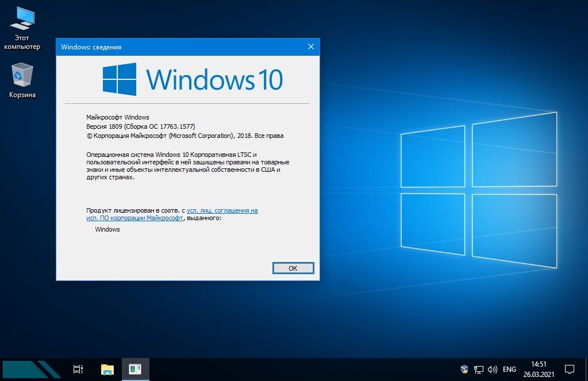588x381 pixels.
Task: Open the Start menu from the taskbar
Action: 31,369
